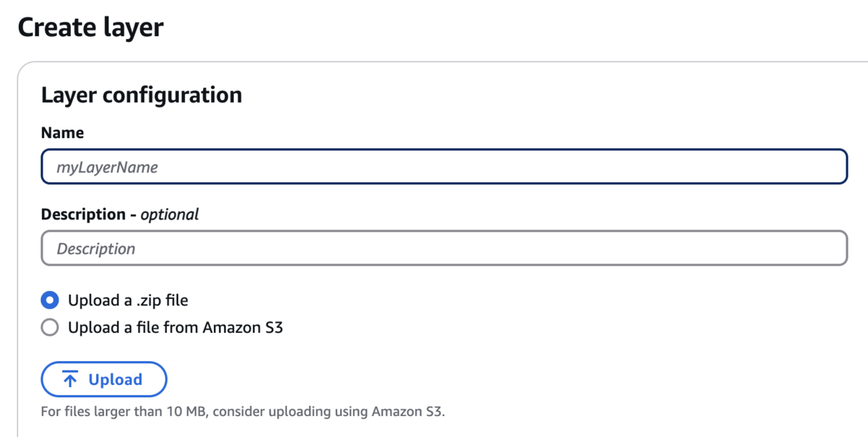Click the word 'Upload' inside the blue-outlined button

(115, 380)
